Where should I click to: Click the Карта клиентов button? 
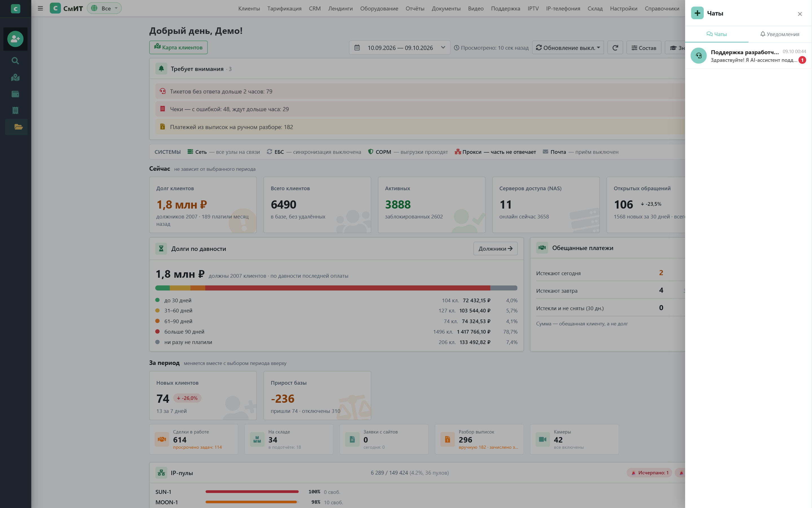pyautogui.click(x=178, y=47)
